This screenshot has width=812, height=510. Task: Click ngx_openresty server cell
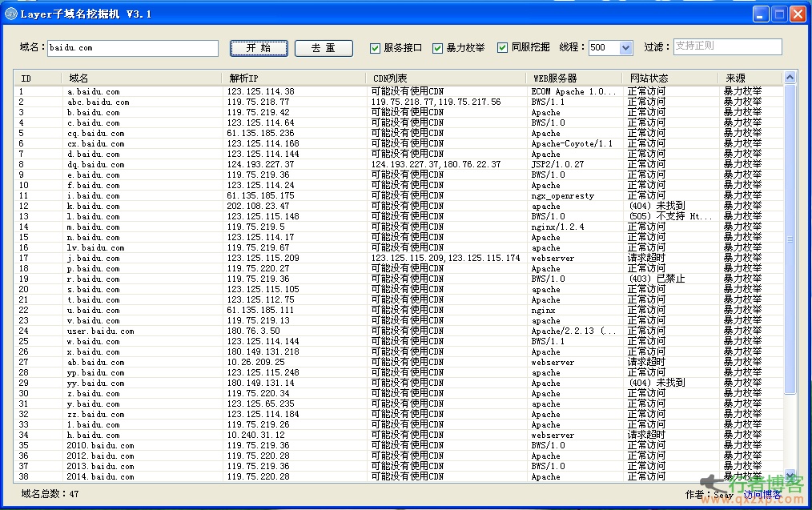coord(562,195)
